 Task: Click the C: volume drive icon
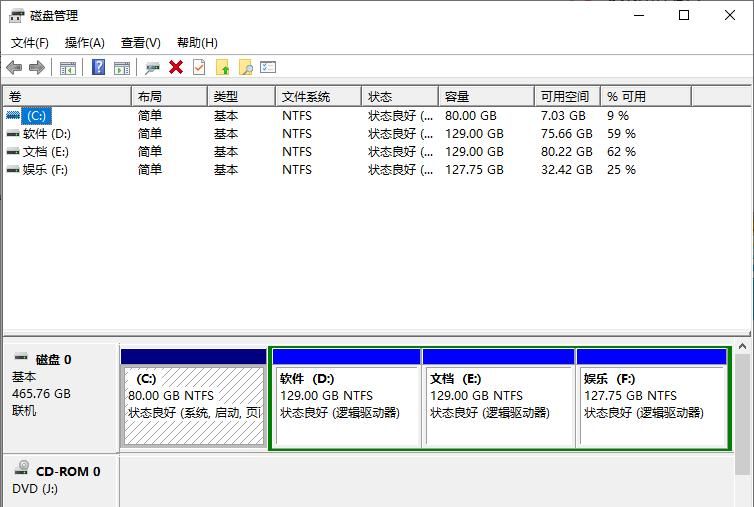coord(13,115)
